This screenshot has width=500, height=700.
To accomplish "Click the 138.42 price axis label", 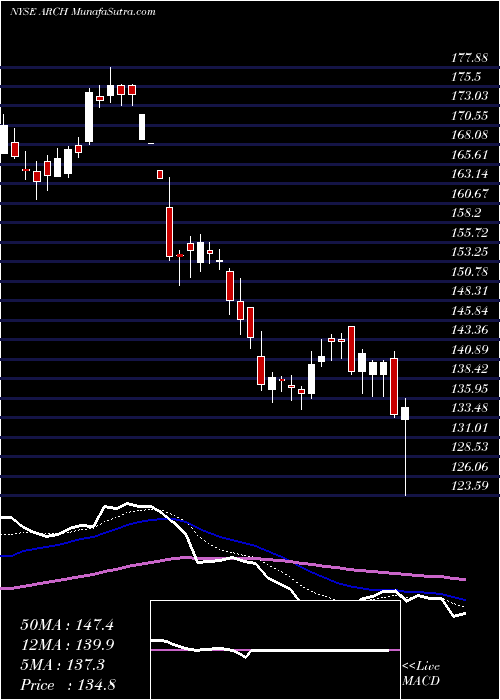I will (471, 368).
